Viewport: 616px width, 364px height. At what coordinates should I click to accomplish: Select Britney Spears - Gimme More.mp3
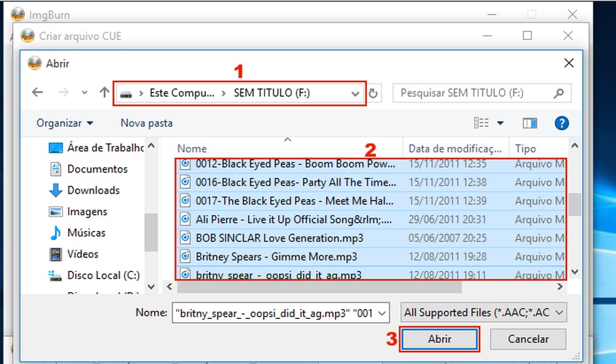pos(276,256)
